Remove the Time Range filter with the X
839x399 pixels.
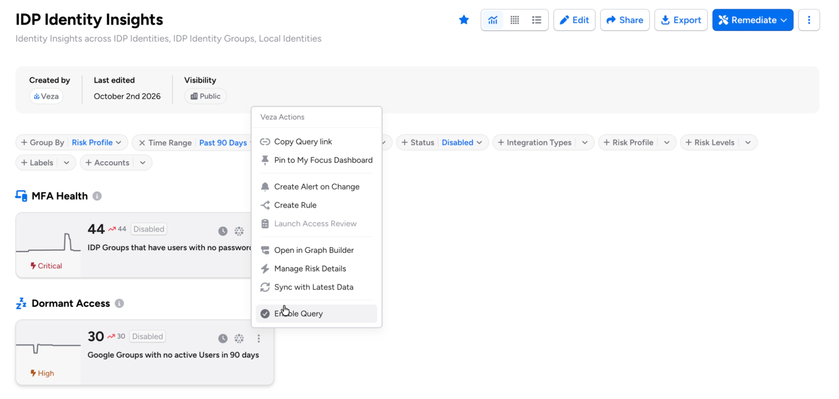[x=142, y=143]
